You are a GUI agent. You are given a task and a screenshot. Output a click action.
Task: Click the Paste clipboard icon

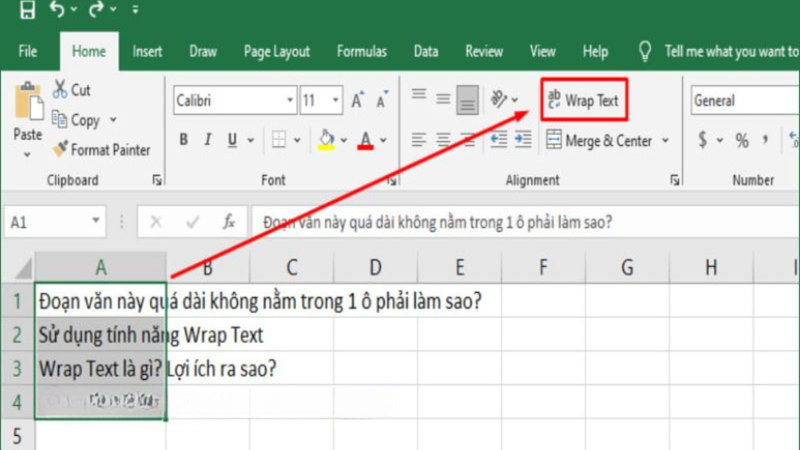click(x=29, y=102)
